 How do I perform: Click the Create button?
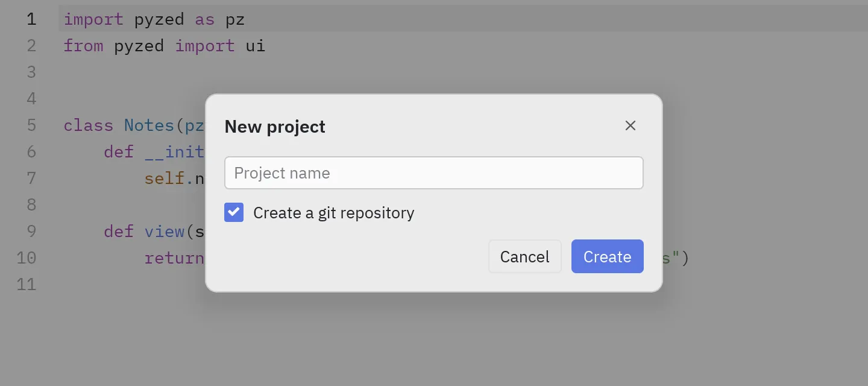point(608,256)
